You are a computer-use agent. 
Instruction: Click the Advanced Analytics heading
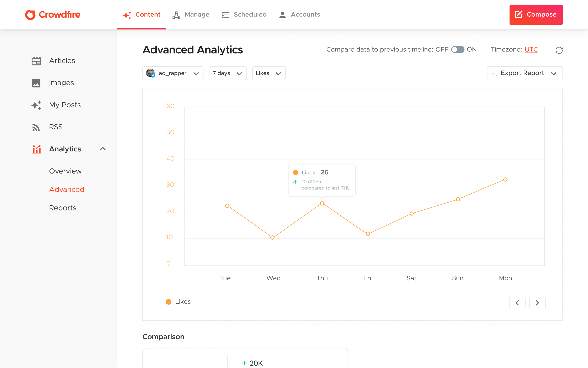(x=192, y=50)
